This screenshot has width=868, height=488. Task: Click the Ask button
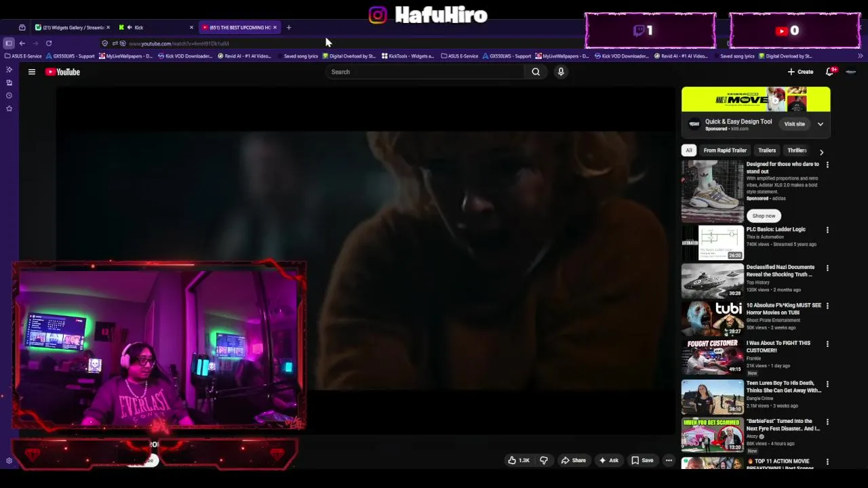pyautogui.click(x=608, y=460)
